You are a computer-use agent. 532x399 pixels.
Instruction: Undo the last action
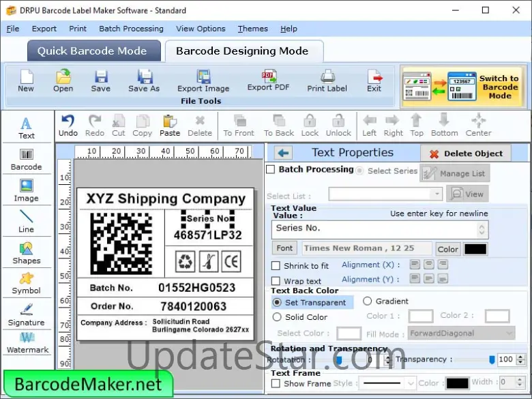click(x=68, y=125)
